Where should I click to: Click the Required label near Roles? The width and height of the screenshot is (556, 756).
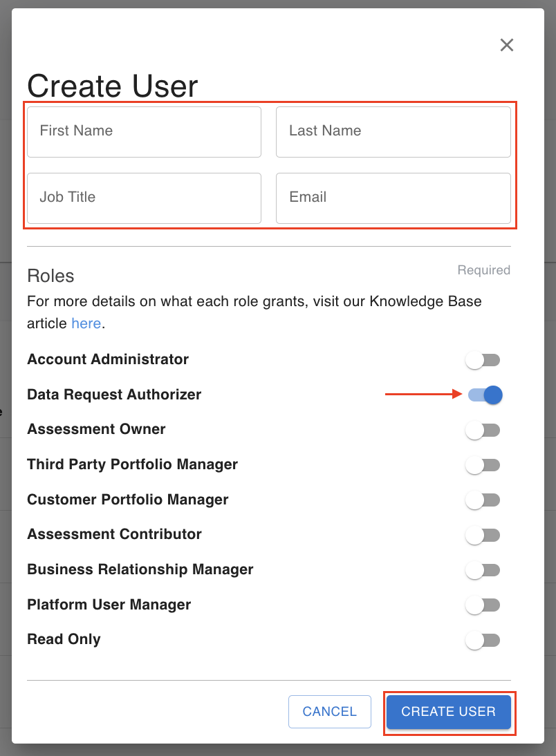coord(483,270)
